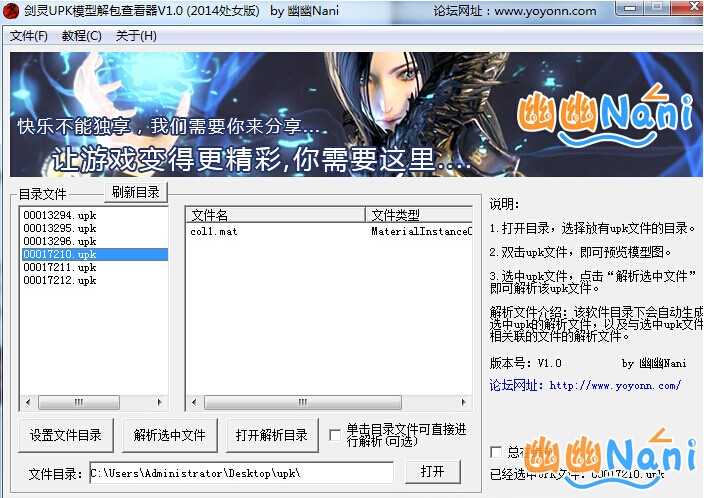The height and width of the screenshot is (498, 704).
Task: Maximize the window
Action: 657,8
